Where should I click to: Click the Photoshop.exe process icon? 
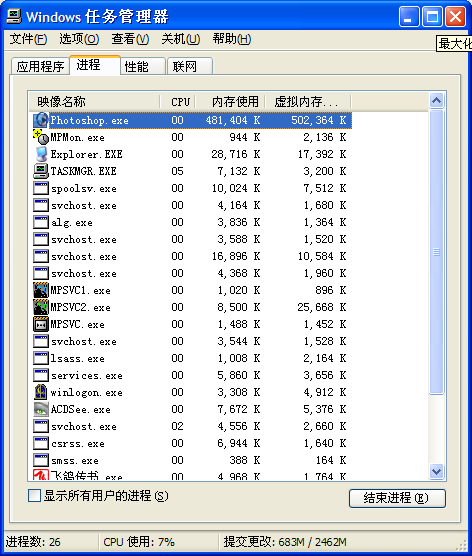click(40, 120)
